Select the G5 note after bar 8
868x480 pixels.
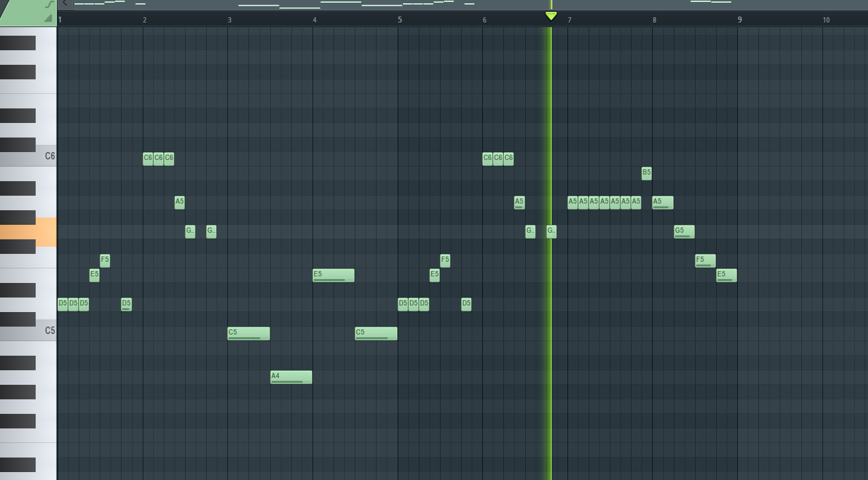(x=683, y=231)
